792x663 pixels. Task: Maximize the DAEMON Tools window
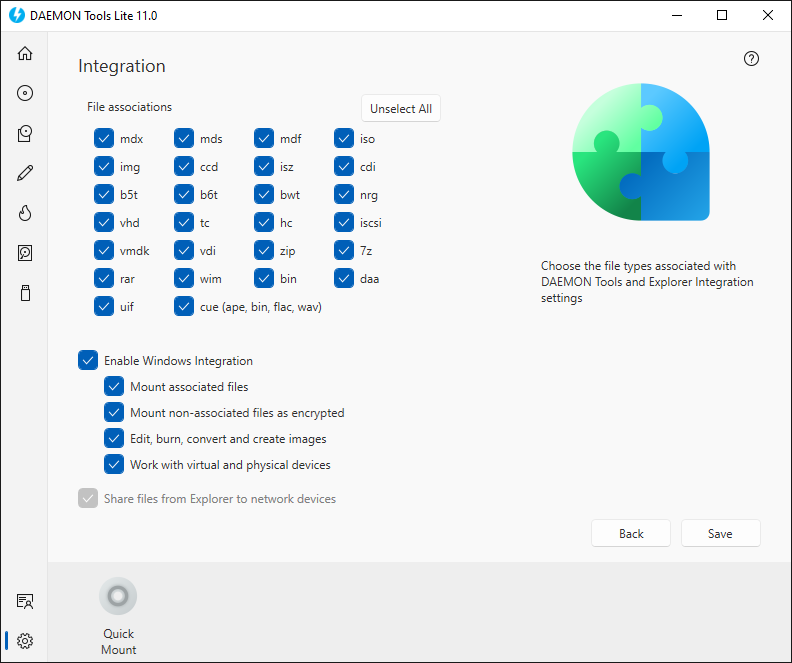722,15
